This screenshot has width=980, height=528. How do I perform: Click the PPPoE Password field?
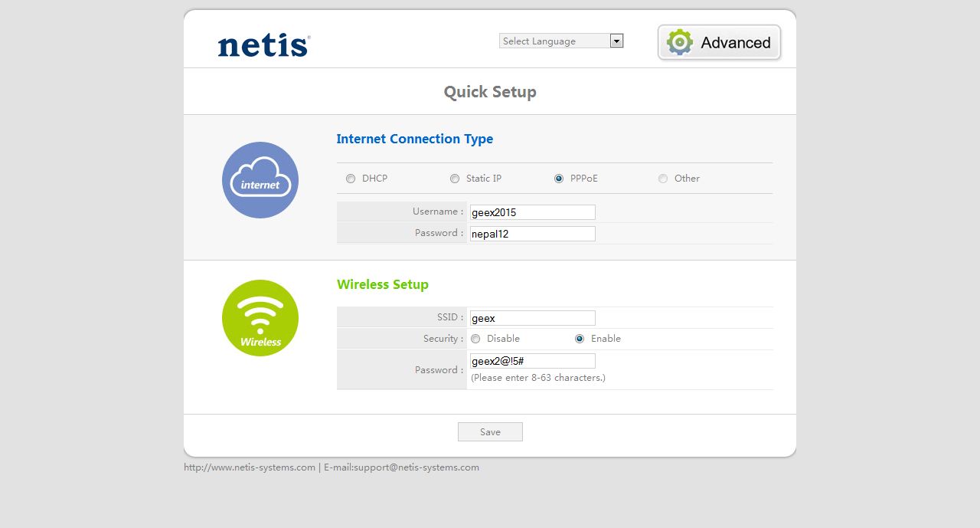click(x=532, y=234)
